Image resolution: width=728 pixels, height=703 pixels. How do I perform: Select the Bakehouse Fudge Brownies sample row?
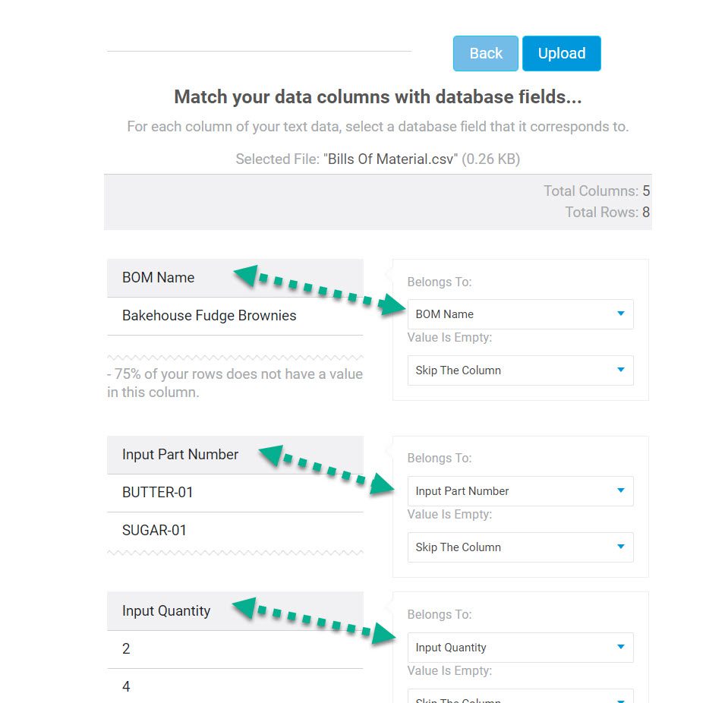point(235,316)
